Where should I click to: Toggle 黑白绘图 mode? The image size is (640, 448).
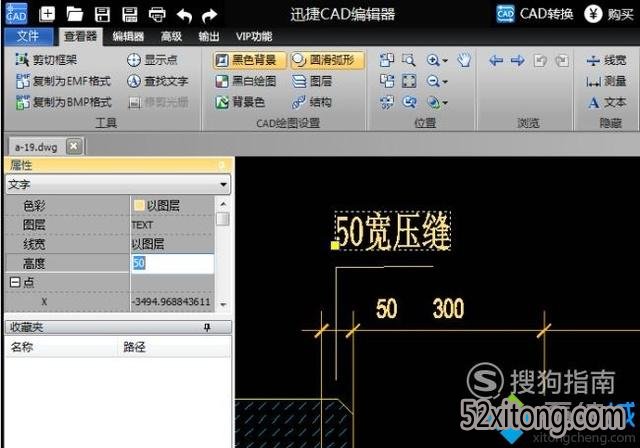tap(246, 81)
